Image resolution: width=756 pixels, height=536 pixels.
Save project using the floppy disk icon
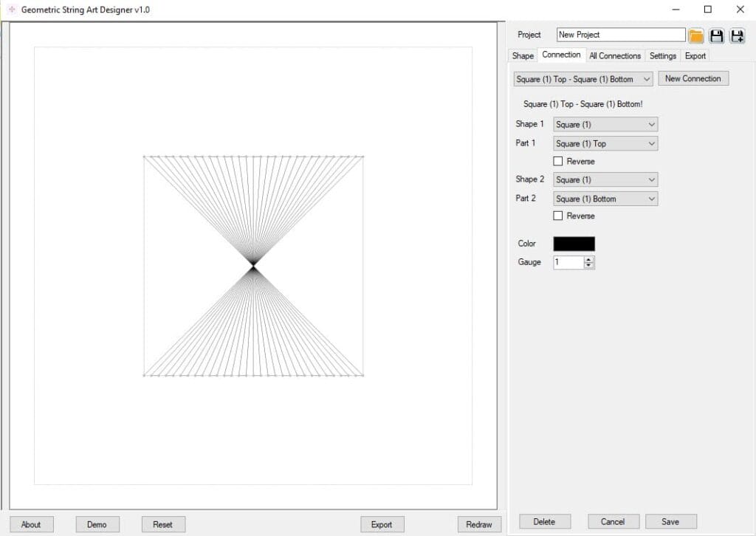pyautogui.click(x=716, y=35)
